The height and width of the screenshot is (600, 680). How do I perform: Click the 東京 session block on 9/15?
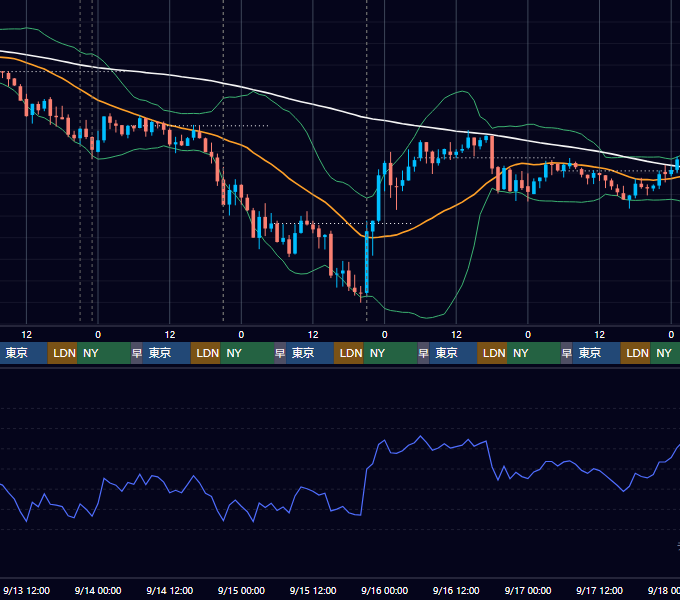point(310,353)
